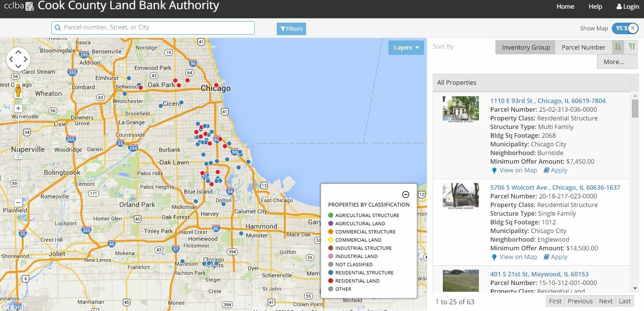Click the map zoom slider handle
This screenshot has width=644, height=311.
[18, 157]
